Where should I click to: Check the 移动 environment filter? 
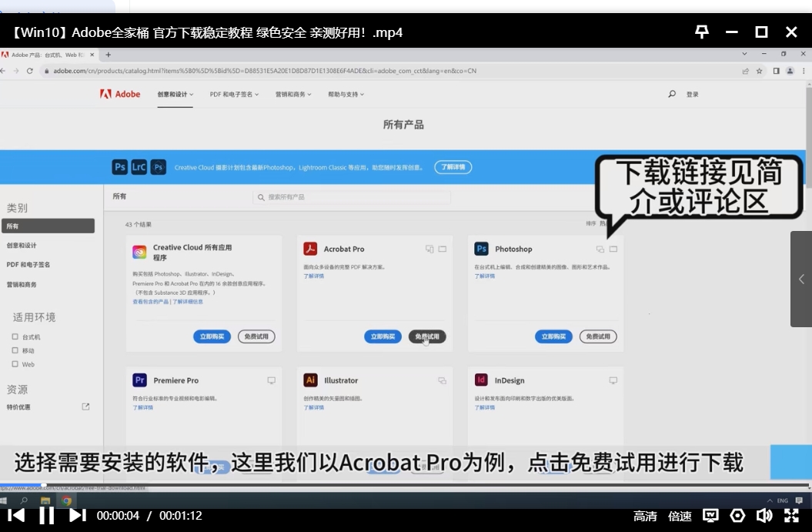(x=14, y=350)
